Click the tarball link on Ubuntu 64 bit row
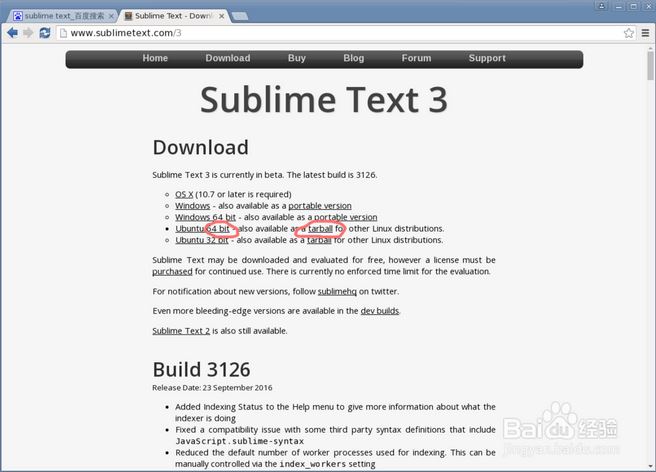 pyautogui.click(x=320, y=228)
